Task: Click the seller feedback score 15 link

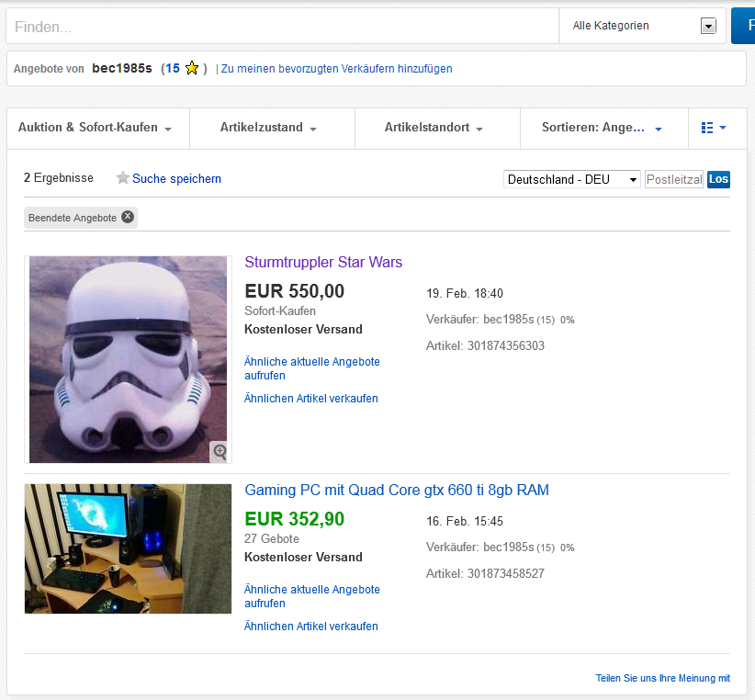Action: click(x=173, y=68)
